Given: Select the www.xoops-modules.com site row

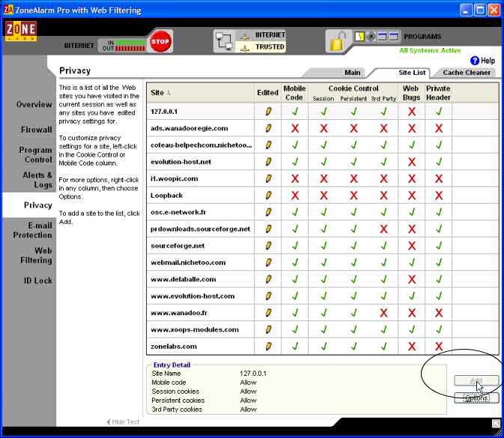Looking at the screenshot, I should point(322,329).
